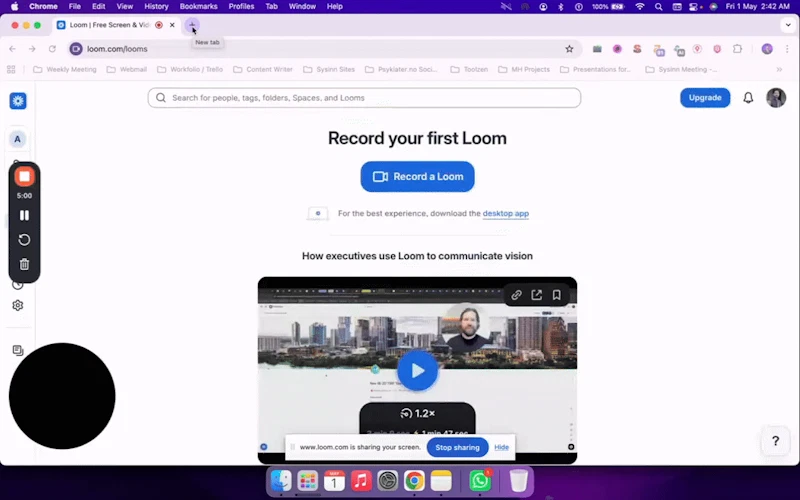Open the profile avatar menu
The width and height of the screenshot is (800, 500).
776,98
